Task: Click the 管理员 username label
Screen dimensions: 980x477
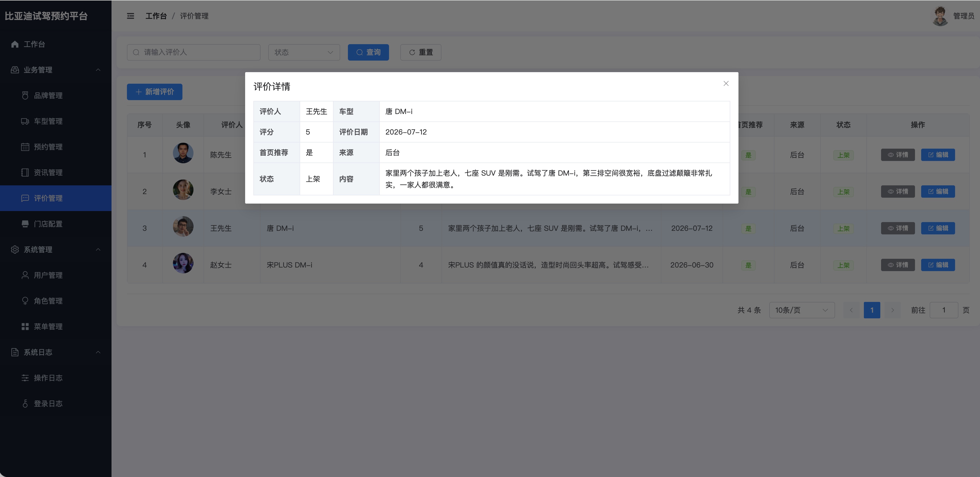Action: pyautogui.click(x=964, y=16)
